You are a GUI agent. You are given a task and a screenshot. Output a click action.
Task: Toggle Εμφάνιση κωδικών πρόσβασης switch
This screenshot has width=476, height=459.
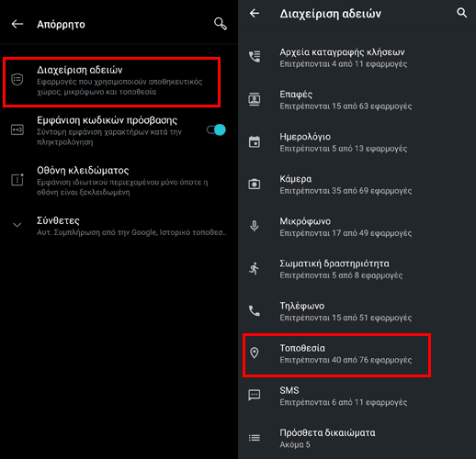(x=216, y=129)
